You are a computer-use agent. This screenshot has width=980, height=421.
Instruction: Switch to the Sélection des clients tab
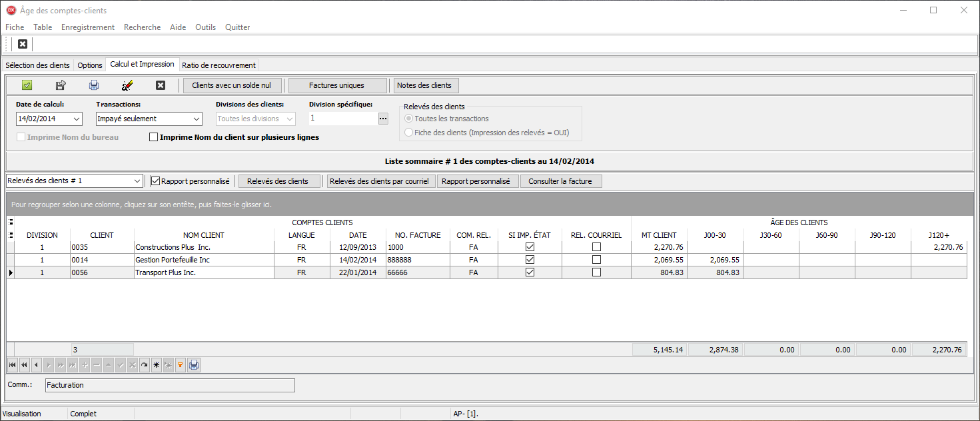click(x=37, y=65)
